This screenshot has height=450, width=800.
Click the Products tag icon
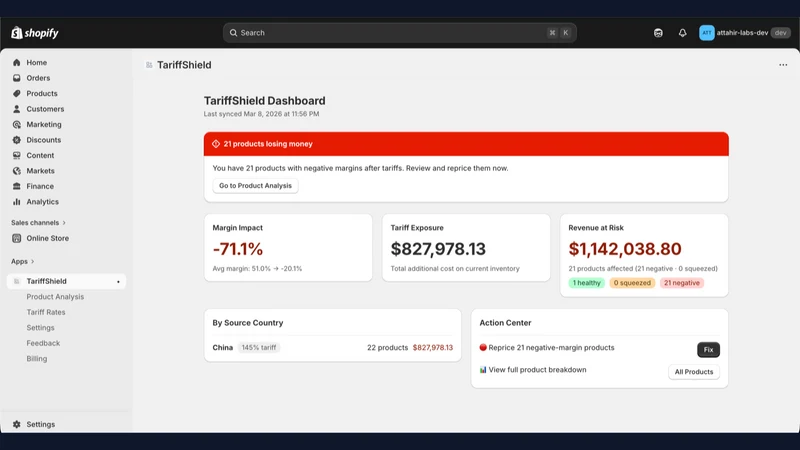tap(17, 93)
